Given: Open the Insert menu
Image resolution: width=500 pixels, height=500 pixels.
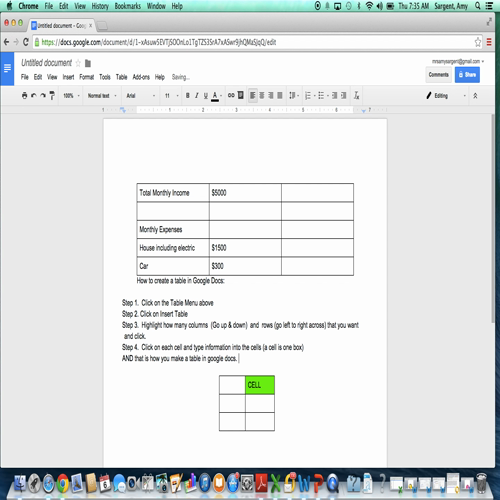Looking at the screenshot, I should click(68, 77).
